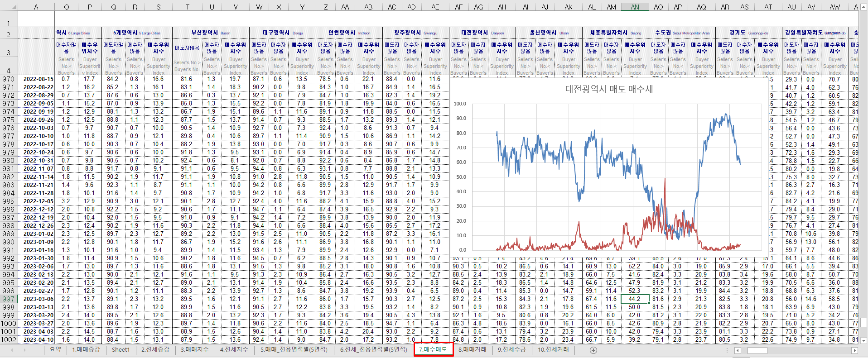
Task: Click the 경기도 Gyeonggi-do header cell
Action: (749, 33)
